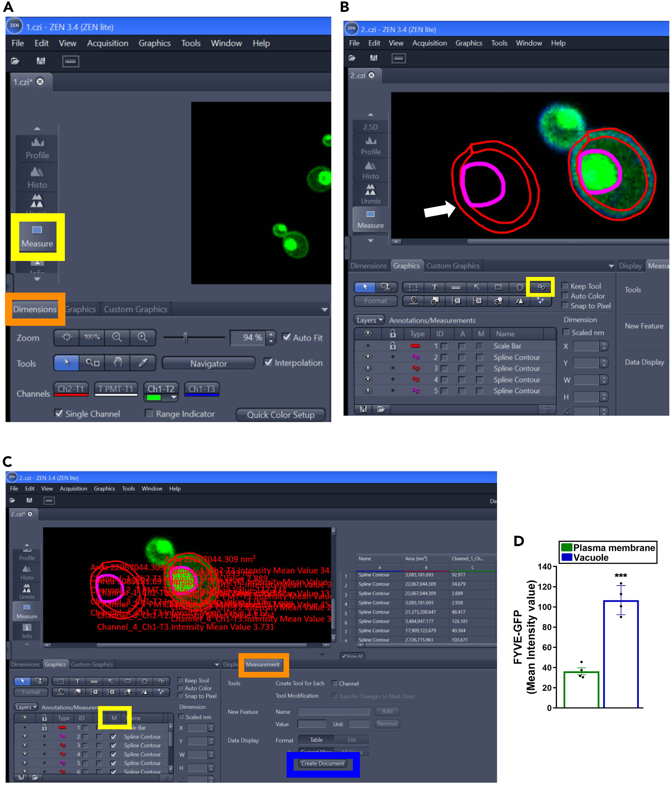
Task: Open the Graphics menu
Action: (x=154, y=43)
